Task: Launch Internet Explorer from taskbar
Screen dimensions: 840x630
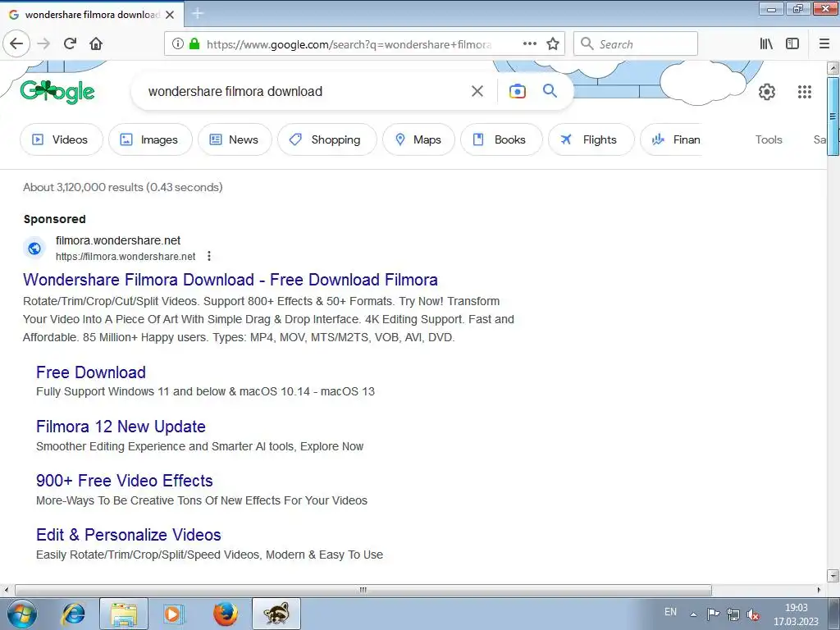Action: 73,614
